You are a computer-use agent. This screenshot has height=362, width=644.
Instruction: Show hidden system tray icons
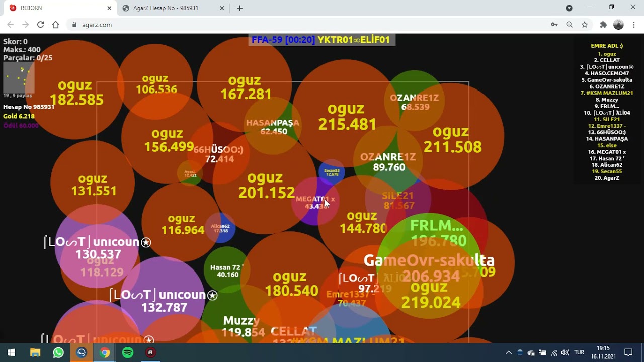click(x=509, y=352)
